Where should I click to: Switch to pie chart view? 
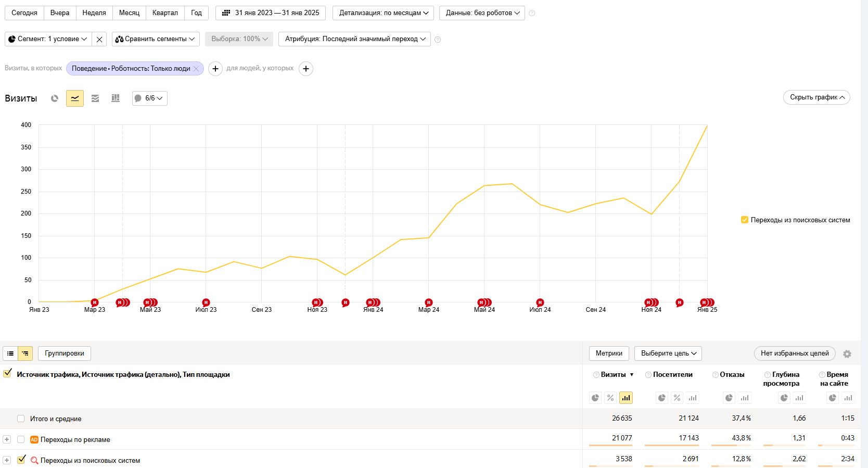(55, 98)
